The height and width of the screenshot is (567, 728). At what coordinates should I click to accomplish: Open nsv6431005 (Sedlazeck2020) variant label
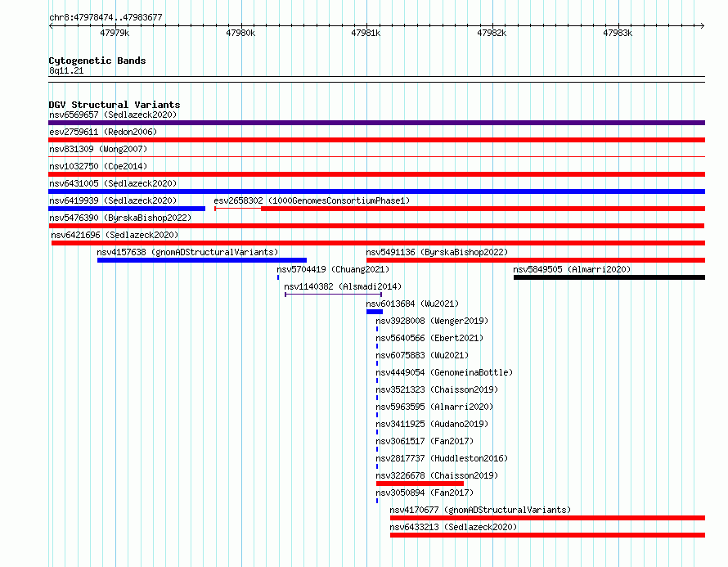point(113,183)
